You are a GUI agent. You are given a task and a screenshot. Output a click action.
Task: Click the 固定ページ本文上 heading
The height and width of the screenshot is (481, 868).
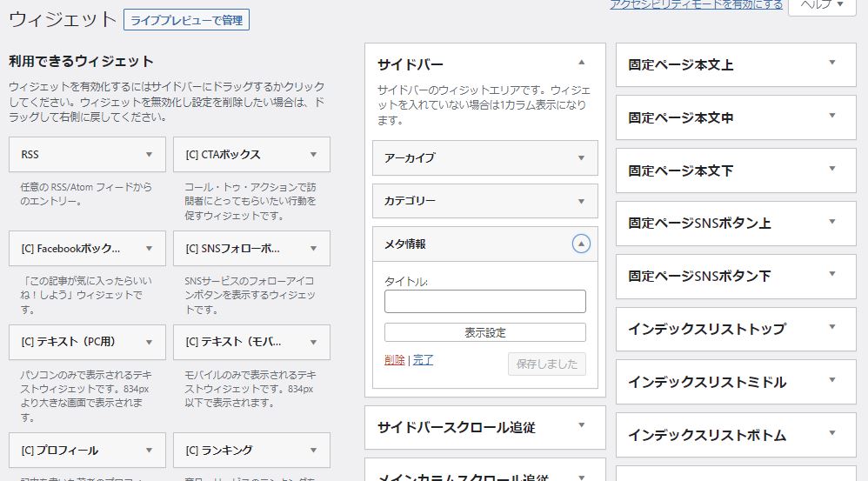tap(680, 64)
